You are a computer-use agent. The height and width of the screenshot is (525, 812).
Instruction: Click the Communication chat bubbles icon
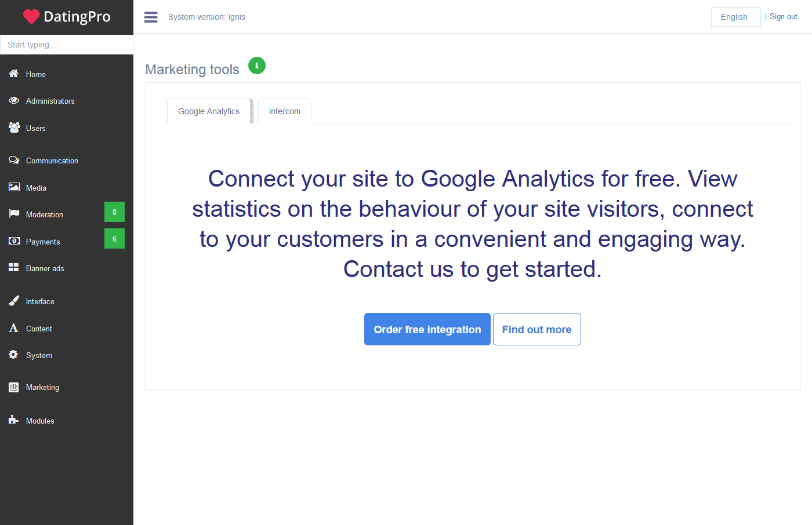click(x=14, y=160)
